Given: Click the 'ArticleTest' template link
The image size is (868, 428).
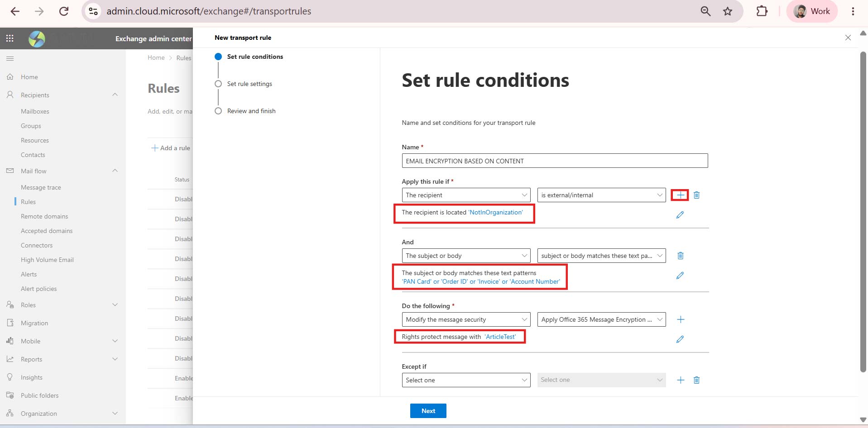Looking at the screenshot, I should 500,337.
